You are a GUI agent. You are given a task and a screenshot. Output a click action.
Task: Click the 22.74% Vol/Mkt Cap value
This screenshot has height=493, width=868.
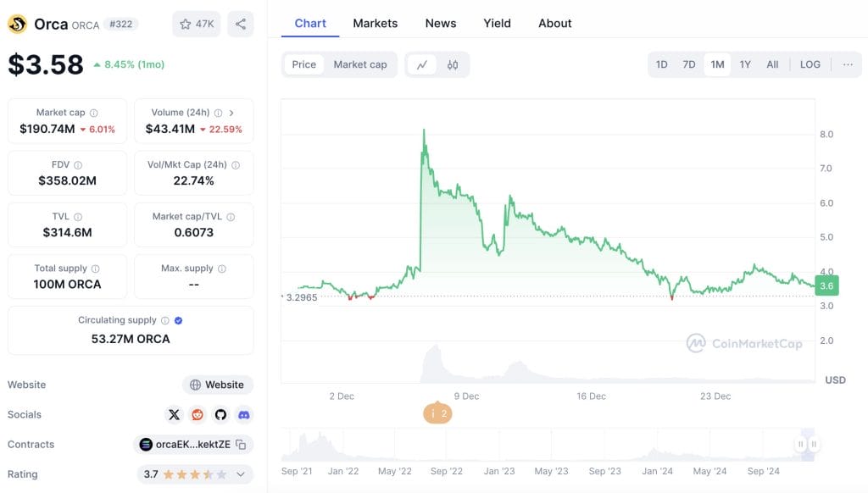click(x=194, y=181)
